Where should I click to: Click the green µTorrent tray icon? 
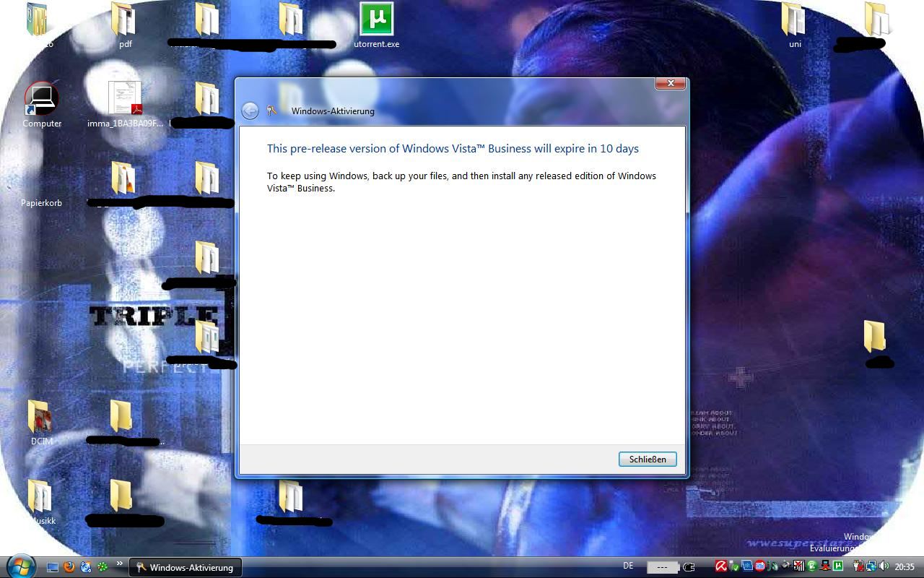coord(837,566)
